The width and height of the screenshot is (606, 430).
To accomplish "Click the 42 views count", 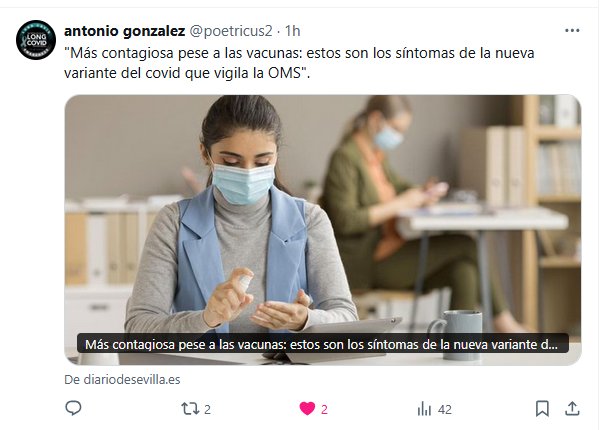I will pyautogui.click(x=445, y=409).
